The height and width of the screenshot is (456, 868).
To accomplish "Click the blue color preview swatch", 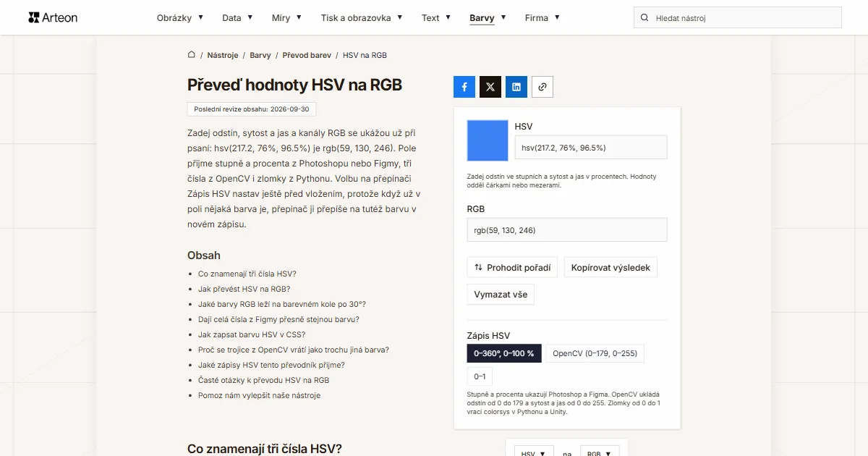I will tap(488, 140).
